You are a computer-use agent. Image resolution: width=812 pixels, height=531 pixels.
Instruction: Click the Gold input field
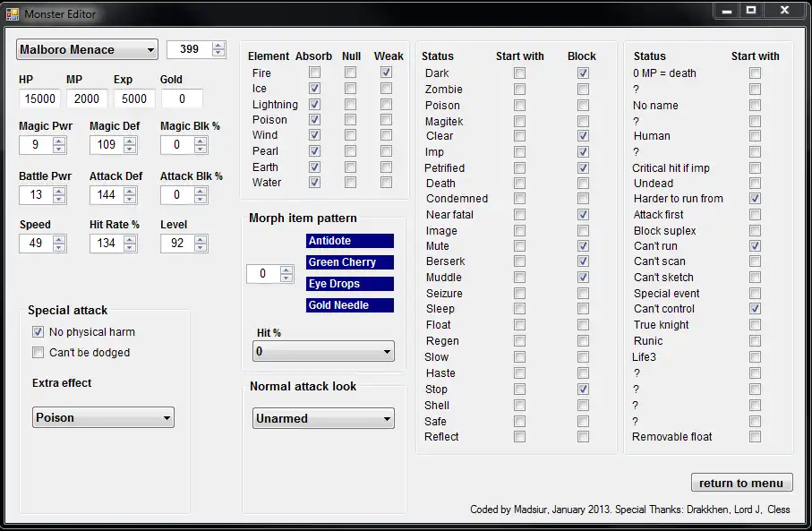coord(182,98)
